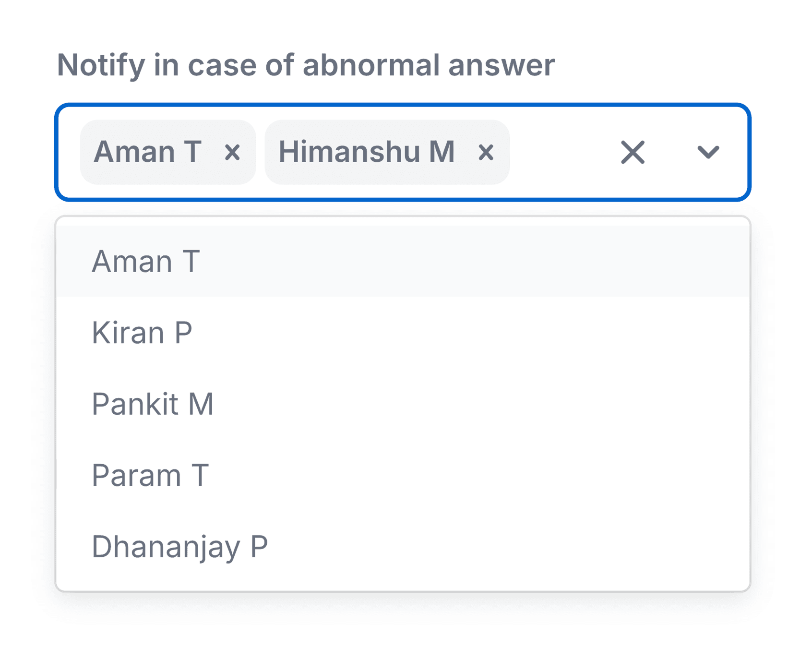Click the abnormal answer notify label
This screenshot has height=672, width=812.
[306, 65]
